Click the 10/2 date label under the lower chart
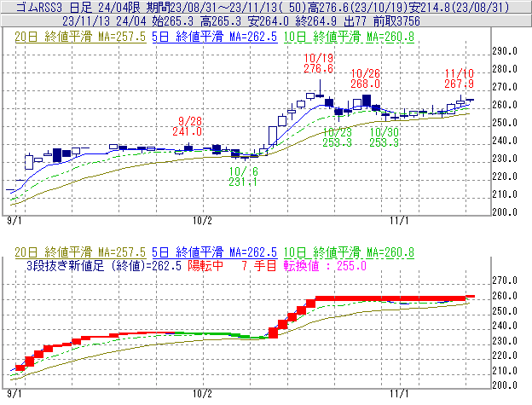 coord(202,394)
